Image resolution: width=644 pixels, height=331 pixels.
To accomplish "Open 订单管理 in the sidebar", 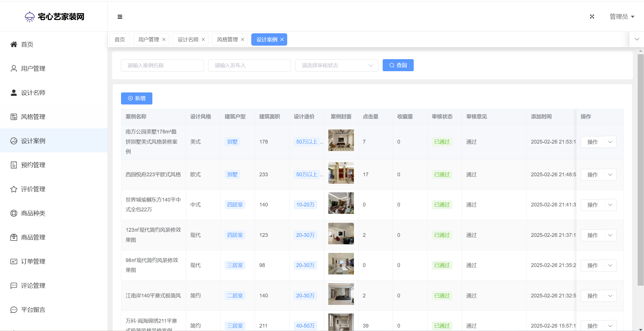I will coord(33,262).
